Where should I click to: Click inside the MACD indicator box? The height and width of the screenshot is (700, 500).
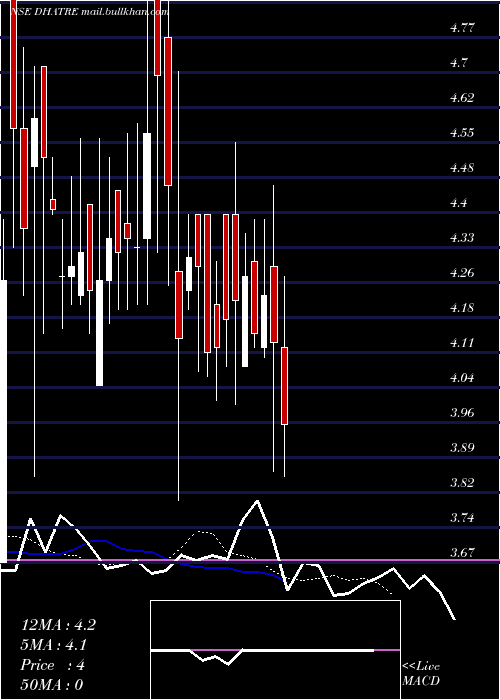tap(275, 650)
